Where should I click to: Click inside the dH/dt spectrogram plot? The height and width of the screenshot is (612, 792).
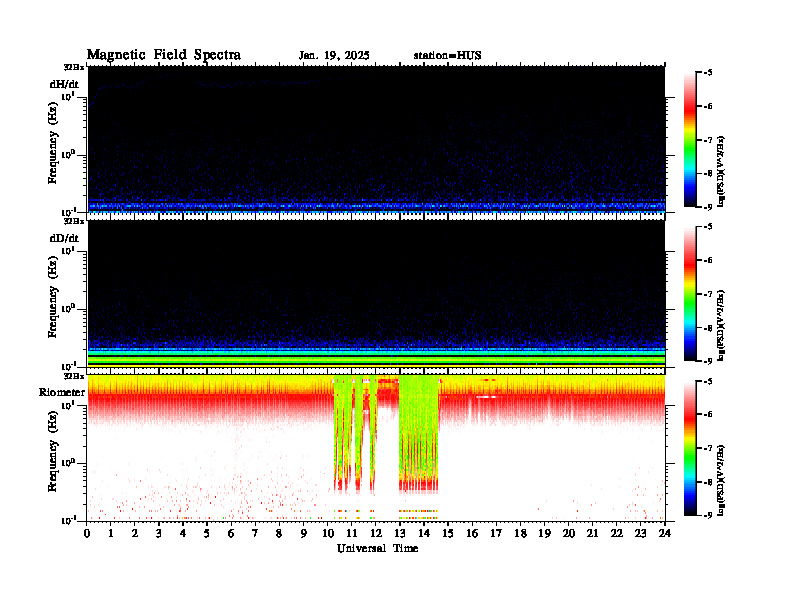pos(376,140)
